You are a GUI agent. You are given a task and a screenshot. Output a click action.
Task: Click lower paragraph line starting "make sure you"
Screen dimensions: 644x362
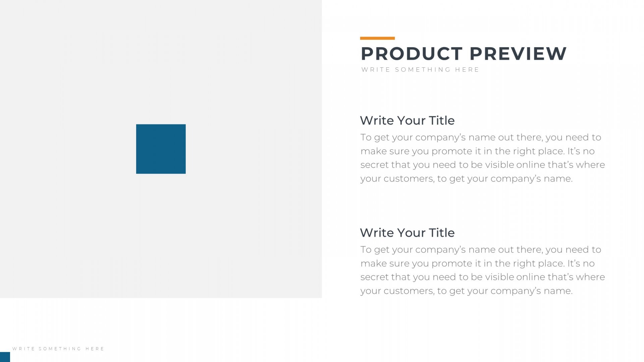coord(477,264)
